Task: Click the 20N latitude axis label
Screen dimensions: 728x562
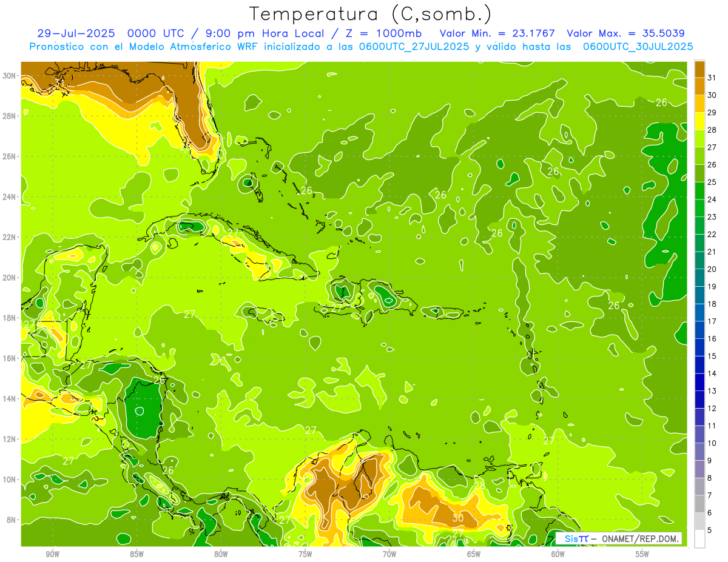Action: pos(10,278)
